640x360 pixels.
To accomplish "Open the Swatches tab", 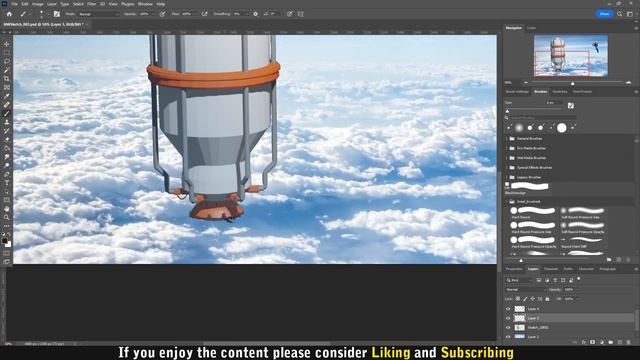I will (560, 91).
